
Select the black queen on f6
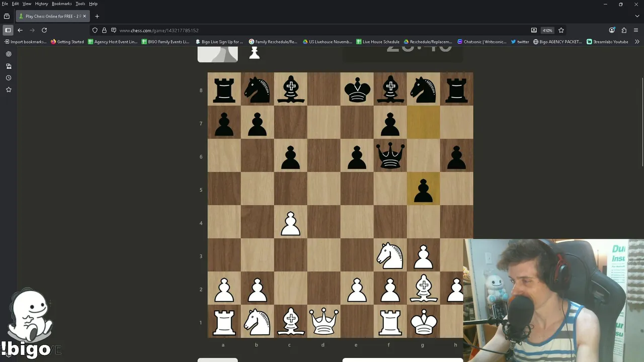(x=390, y=155)
